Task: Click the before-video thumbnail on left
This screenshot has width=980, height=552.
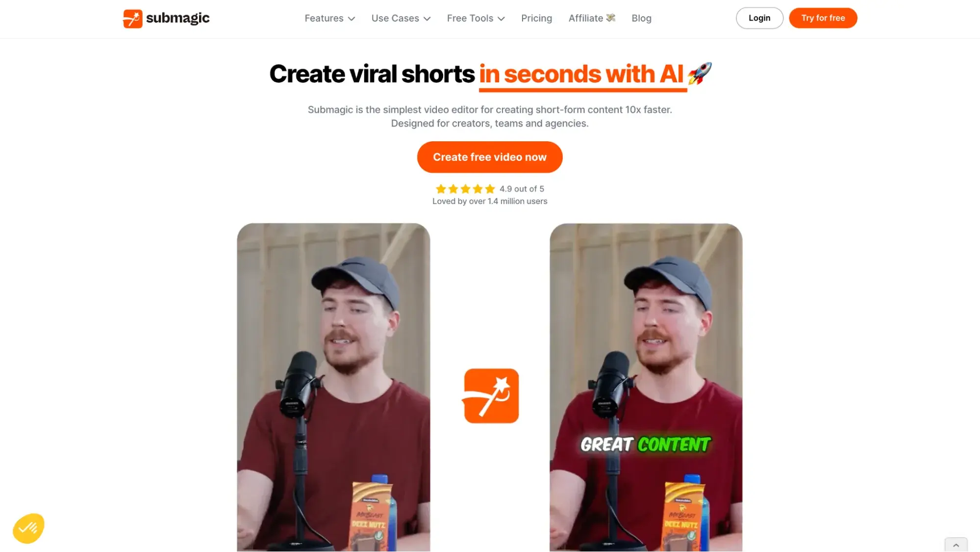Action: click(x=333, y=388)
